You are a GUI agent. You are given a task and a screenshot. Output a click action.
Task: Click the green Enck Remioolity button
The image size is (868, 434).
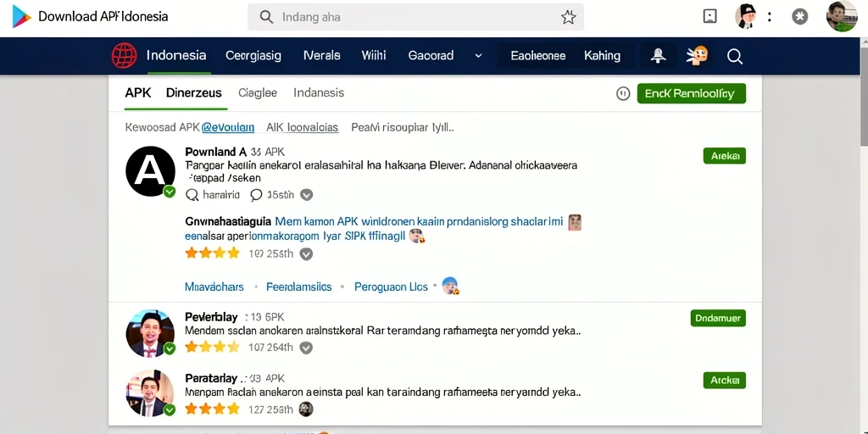point(692,93)
